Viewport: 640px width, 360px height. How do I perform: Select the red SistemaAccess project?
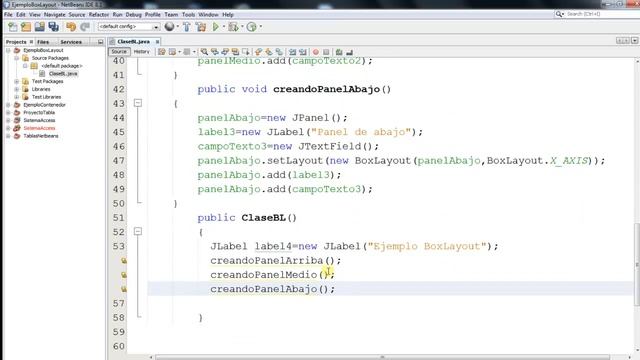click(x=39, y=128)
